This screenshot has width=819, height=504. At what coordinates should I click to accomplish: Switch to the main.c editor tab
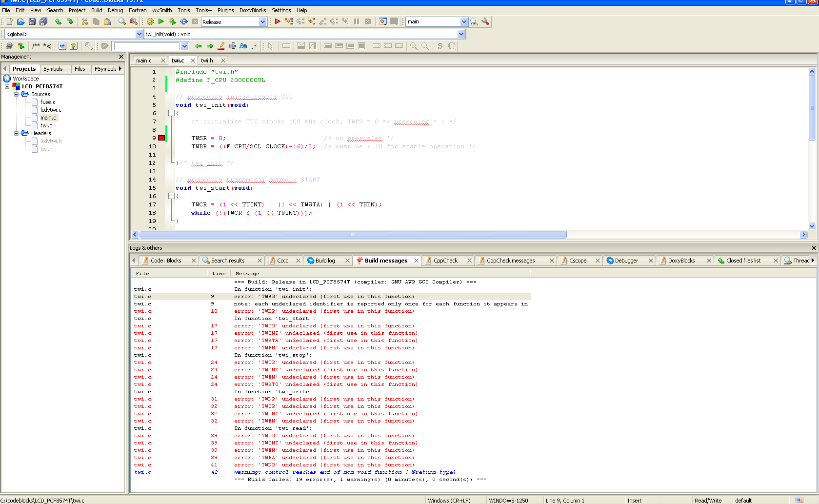pyautogui.click(x=144, y=60)
